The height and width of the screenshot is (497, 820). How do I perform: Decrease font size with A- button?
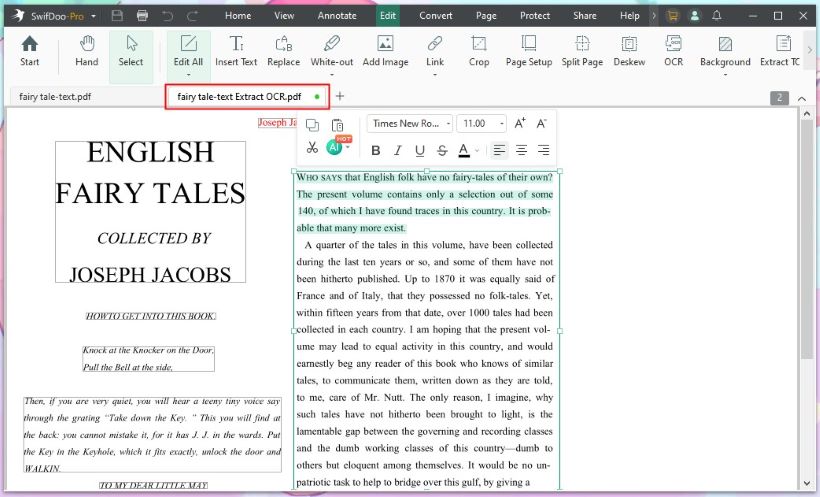(541, 123)
